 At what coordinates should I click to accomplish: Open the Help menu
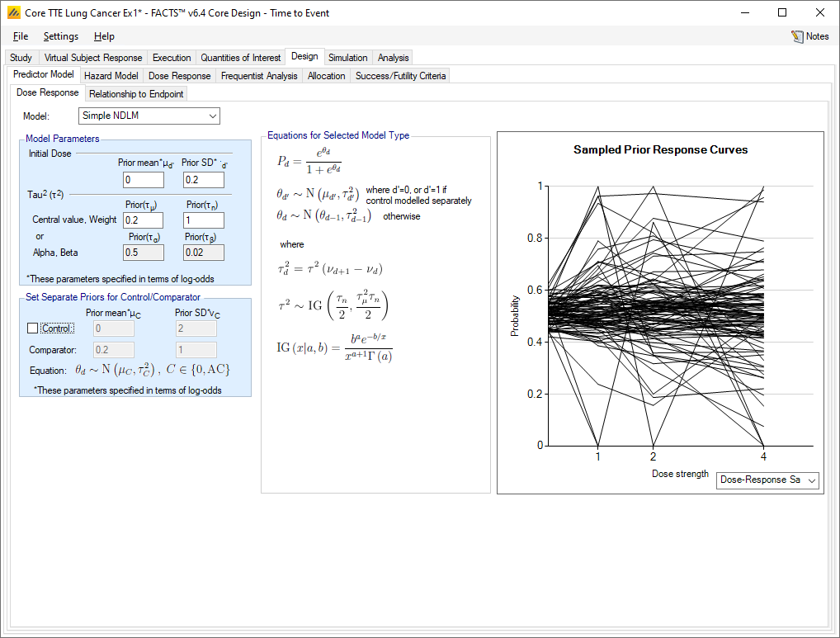(104, 36)
